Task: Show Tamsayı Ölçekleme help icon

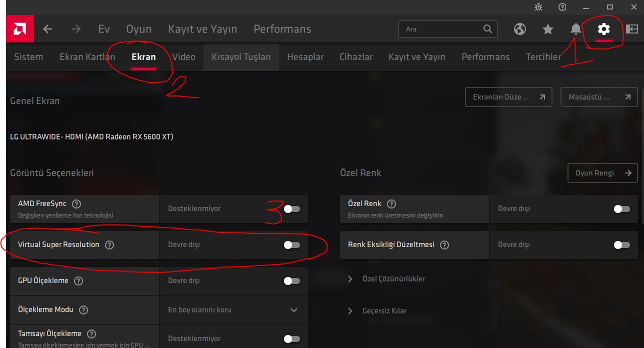Action: (91, 334)
